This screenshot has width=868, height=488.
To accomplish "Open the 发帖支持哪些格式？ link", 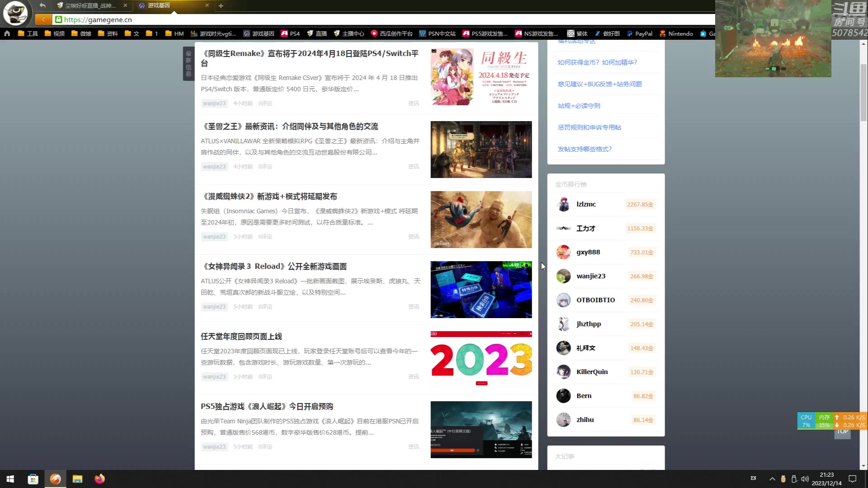I will click(585, 149).
